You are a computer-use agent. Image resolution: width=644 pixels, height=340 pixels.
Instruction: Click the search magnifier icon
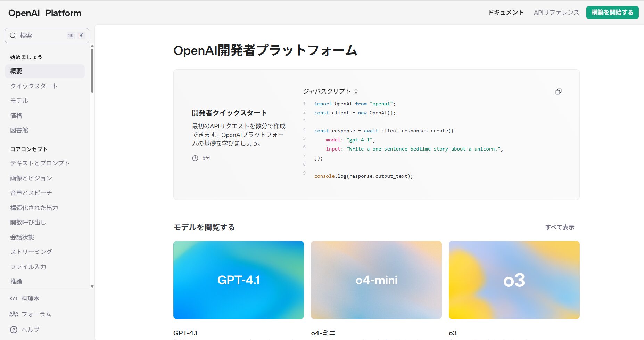click(x=13, y=35)
